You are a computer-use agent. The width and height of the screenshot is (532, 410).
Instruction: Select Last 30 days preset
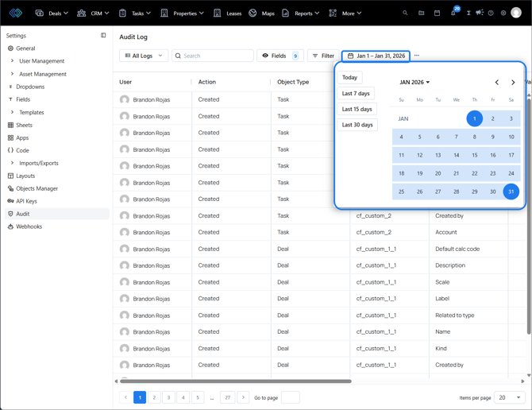point(357,125)
